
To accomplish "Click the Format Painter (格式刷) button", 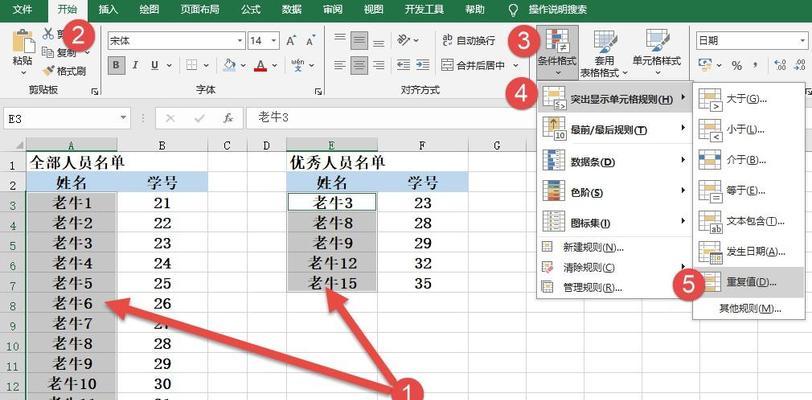I will pos(64,71).
